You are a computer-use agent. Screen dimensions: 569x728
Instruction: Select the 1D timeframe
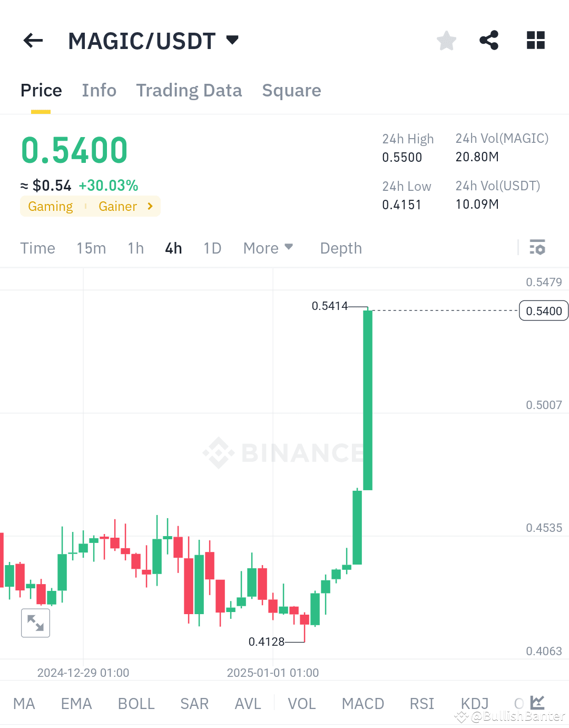click(x=212, y=248)
